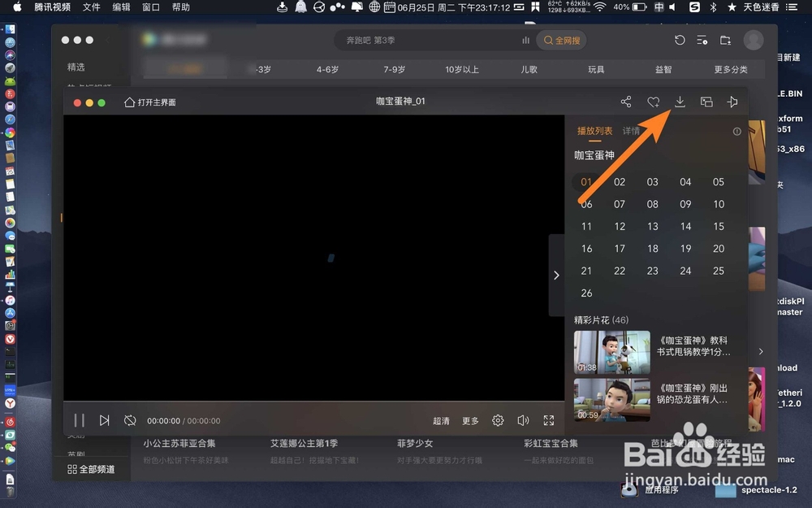
Task: Open 全部频道 at sidebar bottom
Action: click(91, 469)
